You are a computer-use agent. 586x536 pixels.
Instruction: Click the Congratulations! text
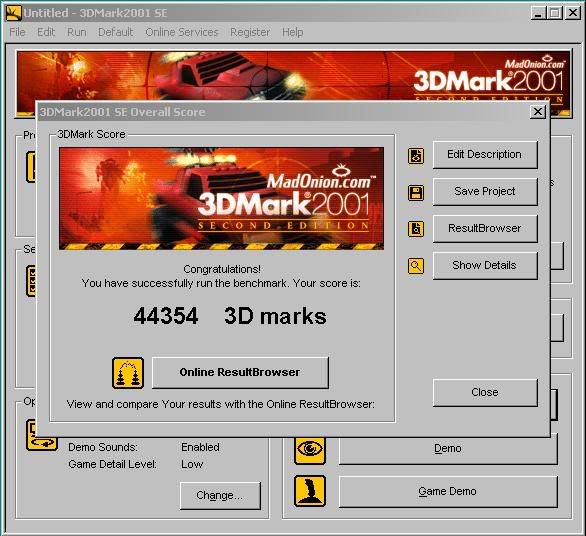[x=222, y=269]
